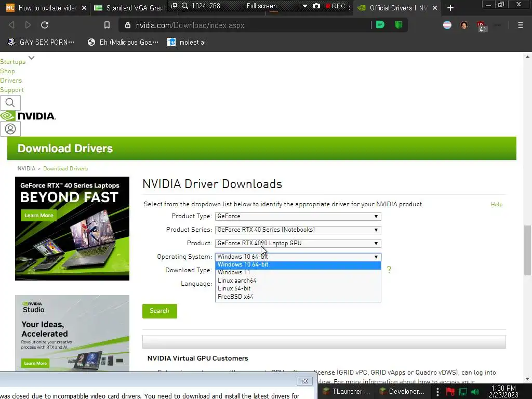Open the Product Type dropdown
The image size is (532, 399).
coord(298,216)
